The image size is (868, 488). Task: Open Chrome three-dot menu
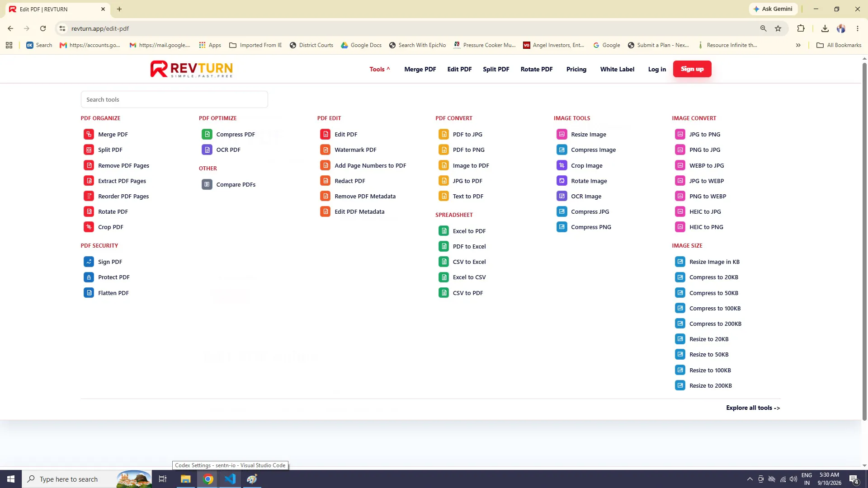pos(858,28)
